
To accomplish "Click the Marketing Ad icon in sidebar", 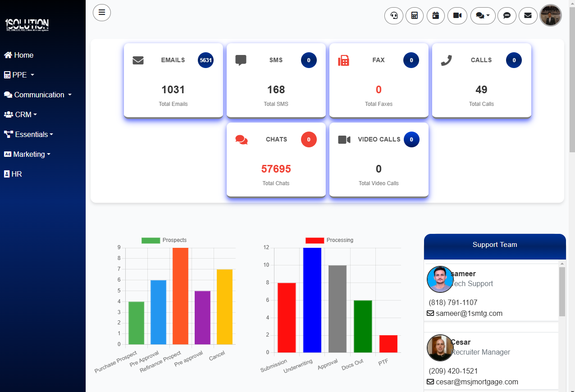I will [x=8, y=154].
